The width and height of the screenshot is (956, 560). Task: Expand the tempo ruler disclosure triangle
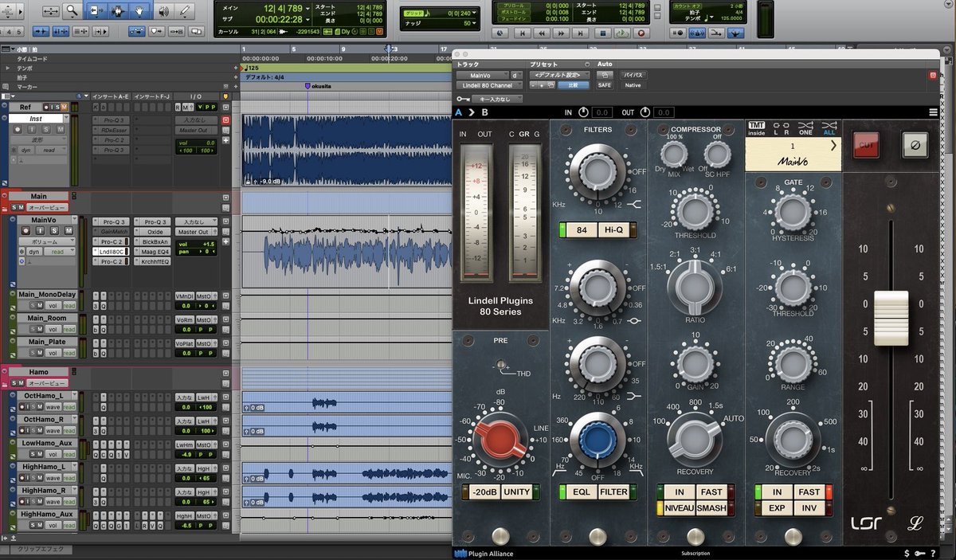click(x=8, y=68)
